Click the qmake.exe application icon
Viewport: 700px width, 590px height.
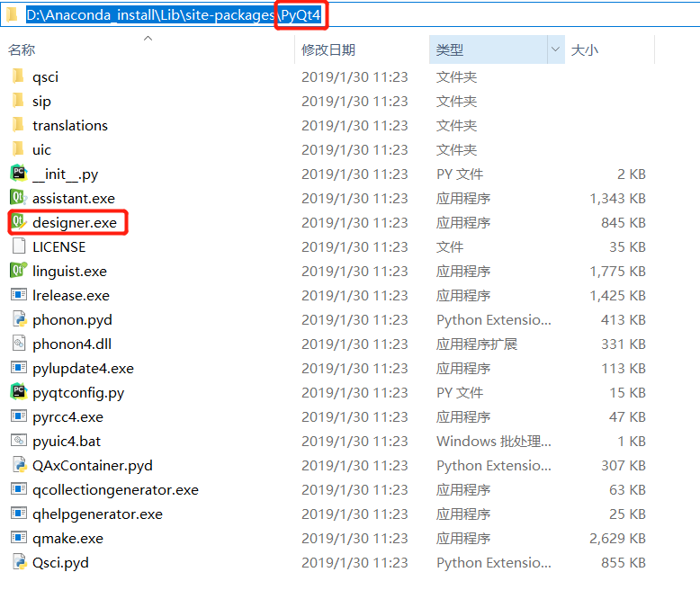click(x=19, y=537)
